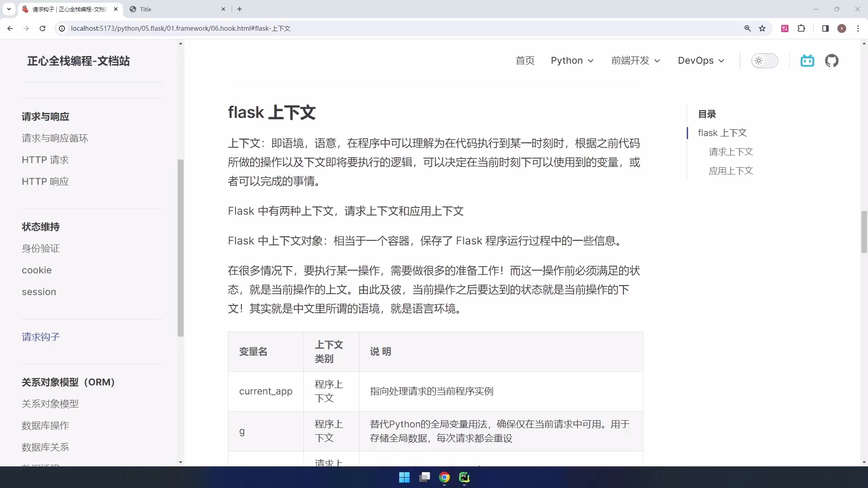868x488 pixels.
Task: Click the Windows Start button
Action: click(x=404, y=477)
